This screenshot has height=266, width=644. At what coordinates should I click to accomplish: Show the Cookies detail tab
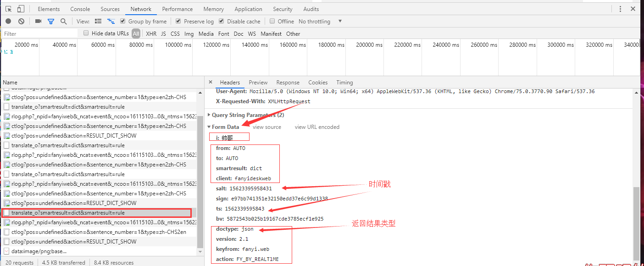tap(318, 83)
